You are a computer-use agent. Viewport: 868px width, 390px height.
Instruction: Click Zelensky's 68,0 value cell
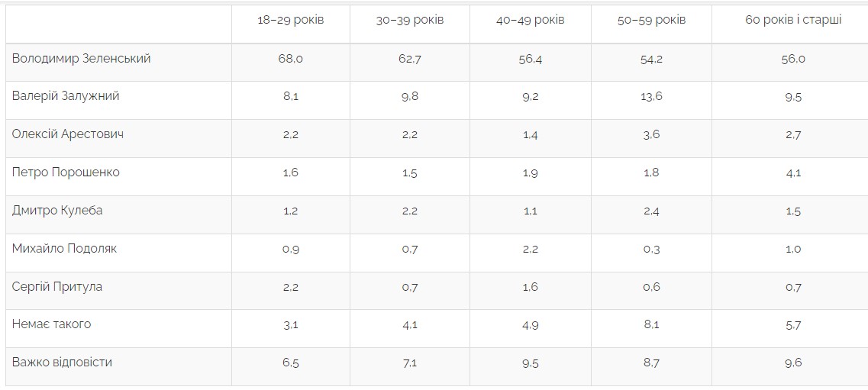click(x=290, y=59)
